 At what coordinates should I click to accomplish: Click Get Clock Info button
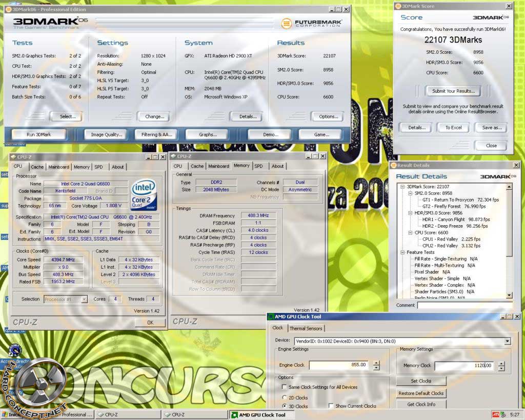click(x=421, y=405)
